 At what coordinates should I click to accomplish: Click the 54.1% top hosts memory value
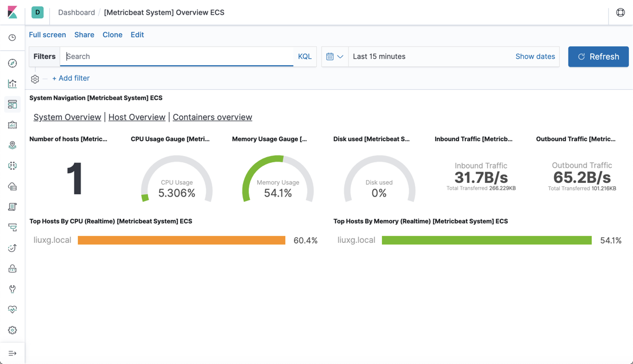tap(611, 241)
